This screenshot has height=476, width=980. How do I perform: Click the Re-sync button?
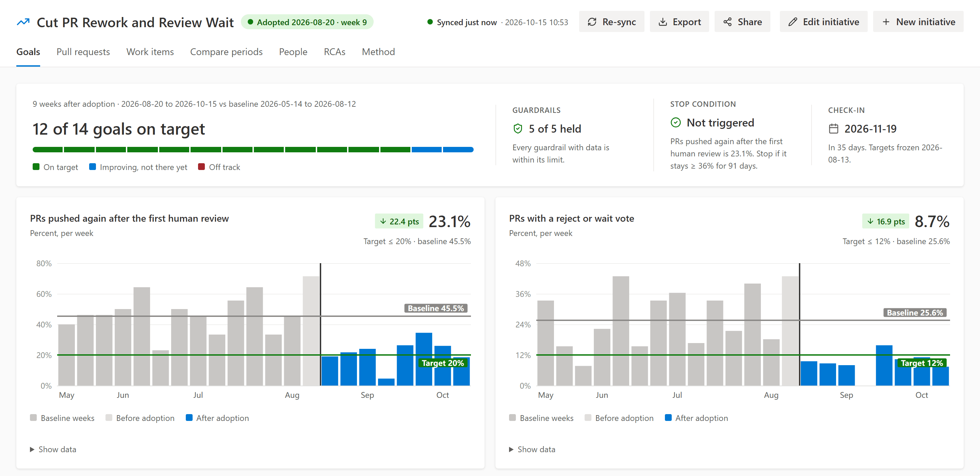tap(612, 22)
